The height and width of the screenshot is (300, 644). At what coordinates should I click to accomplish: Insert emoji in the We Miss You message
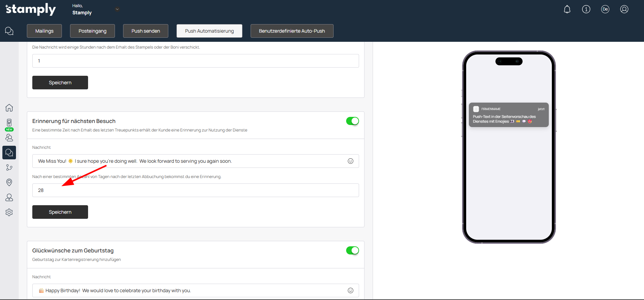(x=350, y=161)
